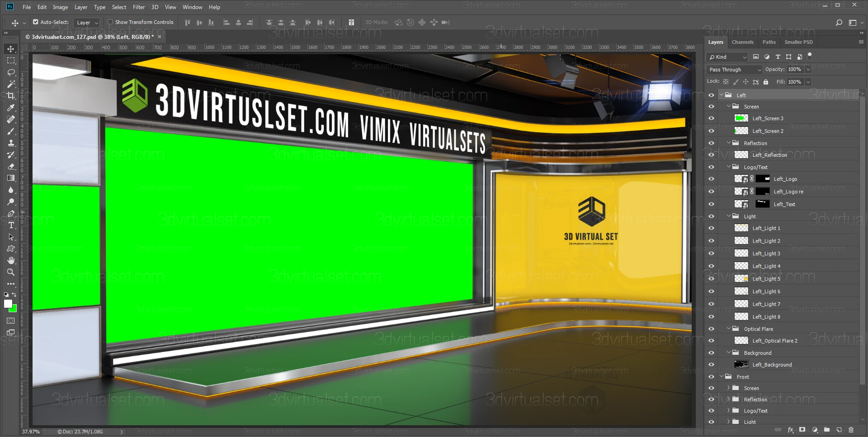Open the Fill value dropdown arrow
This screenshot has width=868, height=437.
[x=808, y=82]
